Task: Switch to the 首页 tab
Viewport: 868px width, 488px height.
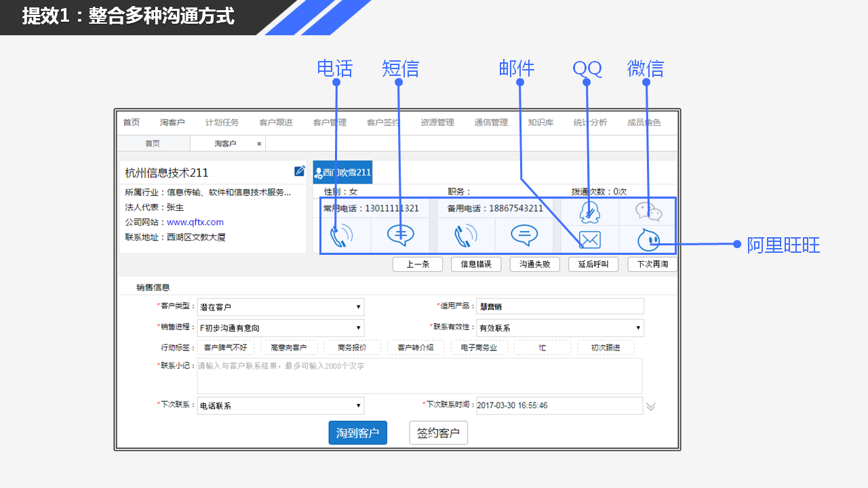Action: (x=153, y=144)
